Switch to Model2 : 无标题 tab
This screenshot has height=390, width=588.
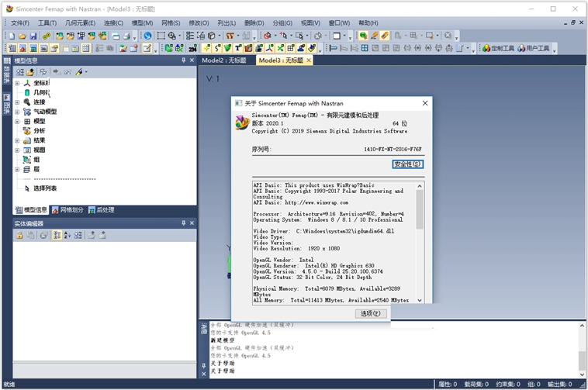(x=224, y=60)
